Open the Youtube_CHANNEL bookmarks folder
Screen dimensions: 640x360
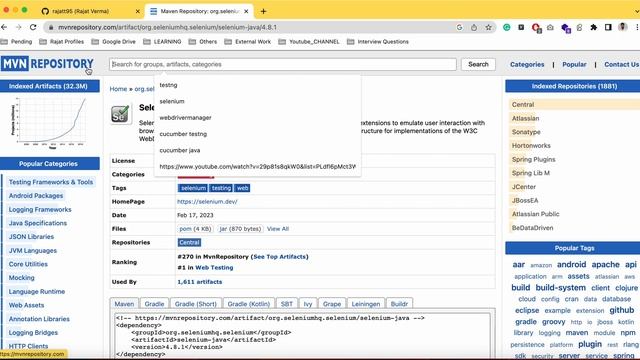click(x=309, y=42)
